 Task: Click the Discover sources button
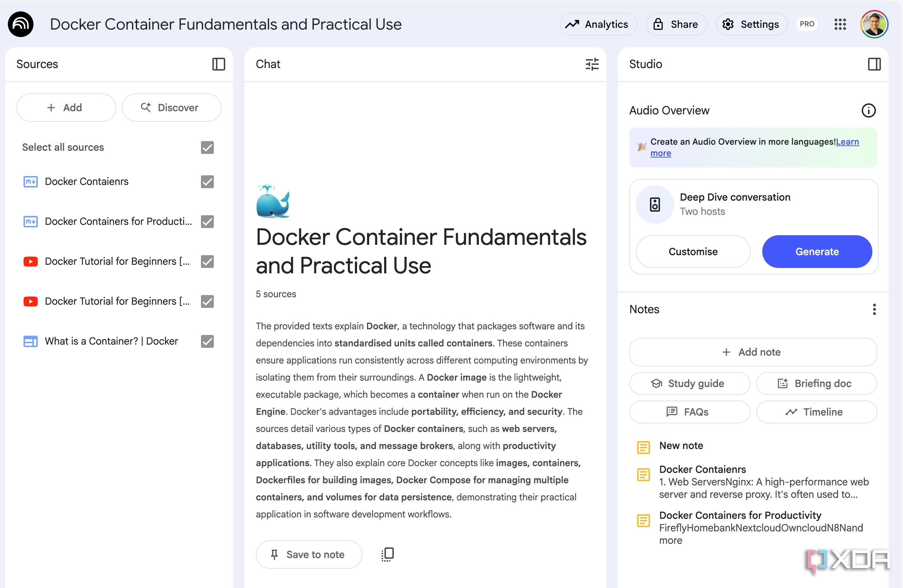click(x=171, y=107)
